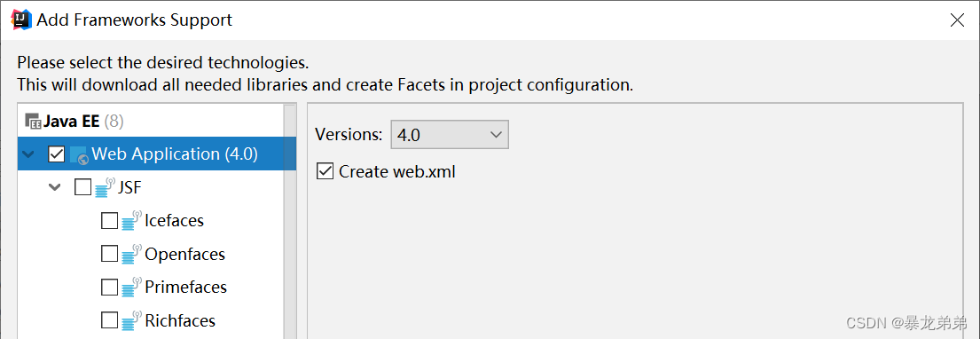Select the Openfaces tree item label

tap(185, 254)
